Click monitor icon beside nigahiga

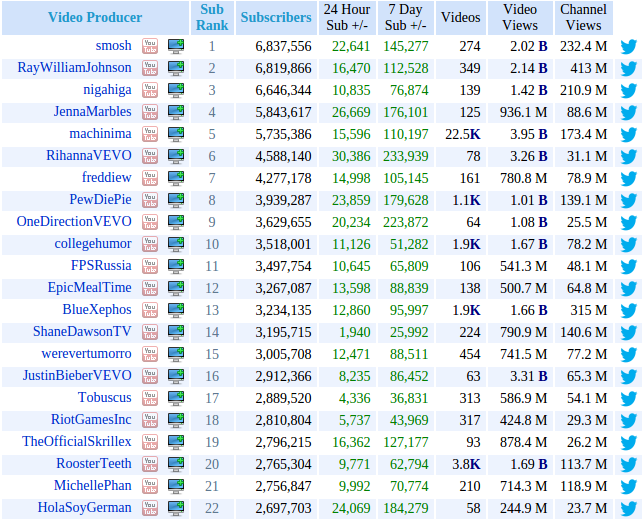click(x=176, y=90)
